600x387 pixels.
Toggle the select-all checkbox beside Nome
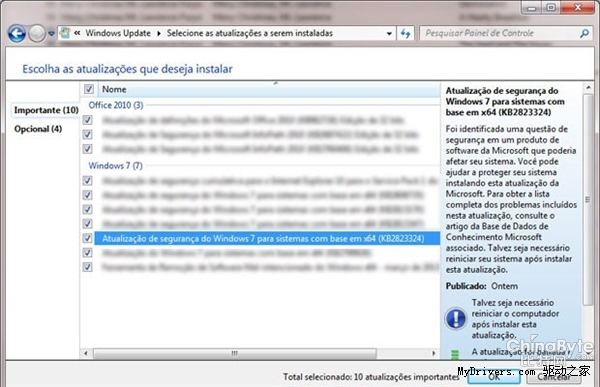tap(89, 89)
